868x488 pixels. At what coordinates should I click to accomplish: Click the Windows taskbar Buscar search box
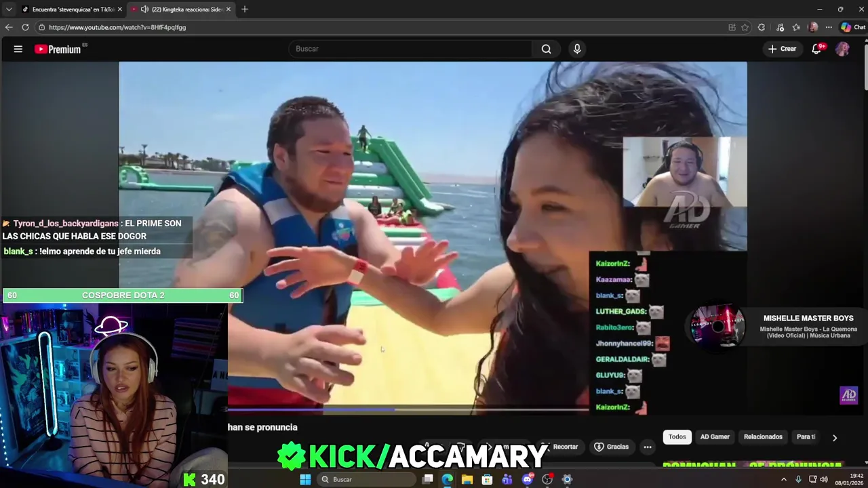pos(367,479)
